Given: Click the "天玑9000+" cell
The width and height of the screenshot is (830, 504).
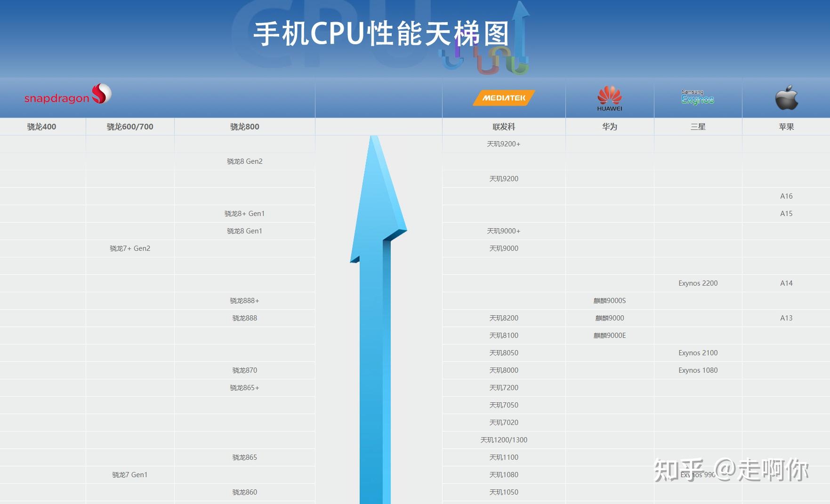Looking at the screenshot, I should click(504, 231).
